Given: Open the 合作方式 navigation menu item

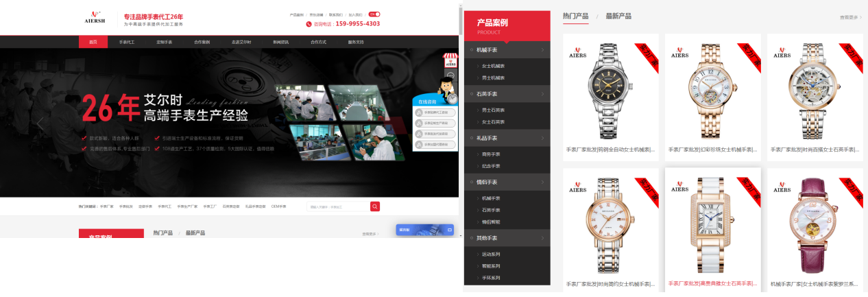Looking at the screenshot, I should point(318,43).
